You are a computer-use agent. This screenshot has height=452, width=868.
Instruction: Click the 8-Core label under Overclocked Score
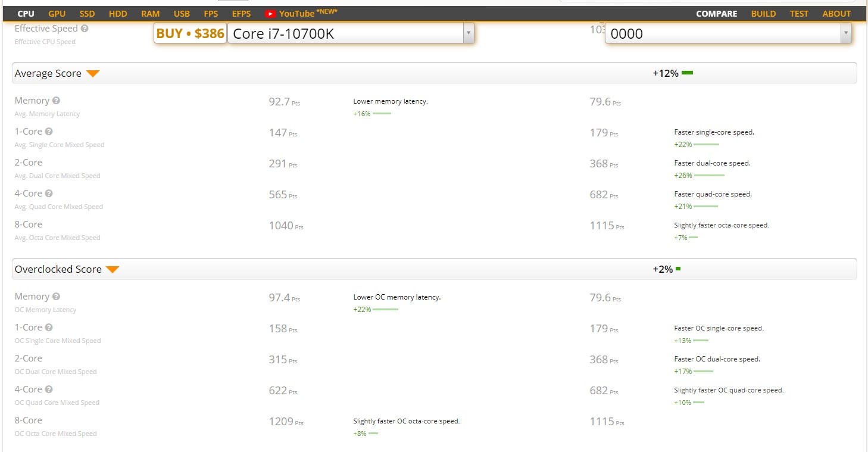click(x=29, y=420)
